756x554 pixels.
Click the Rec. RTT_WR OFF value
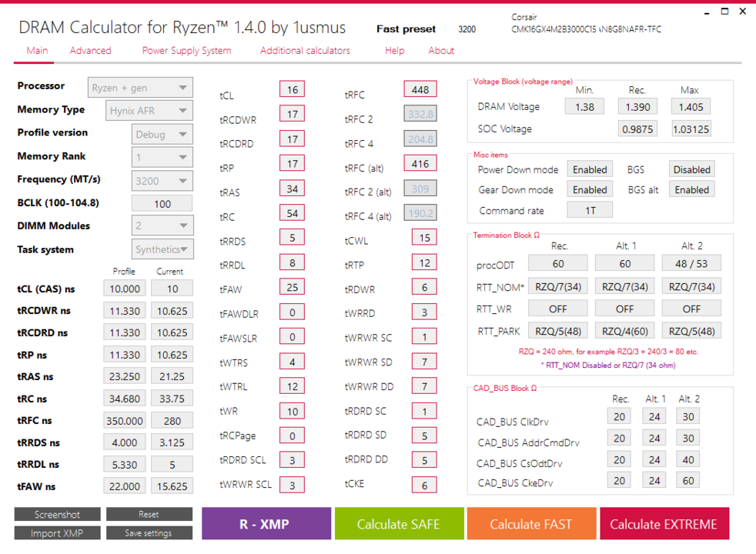coord(558,309)
